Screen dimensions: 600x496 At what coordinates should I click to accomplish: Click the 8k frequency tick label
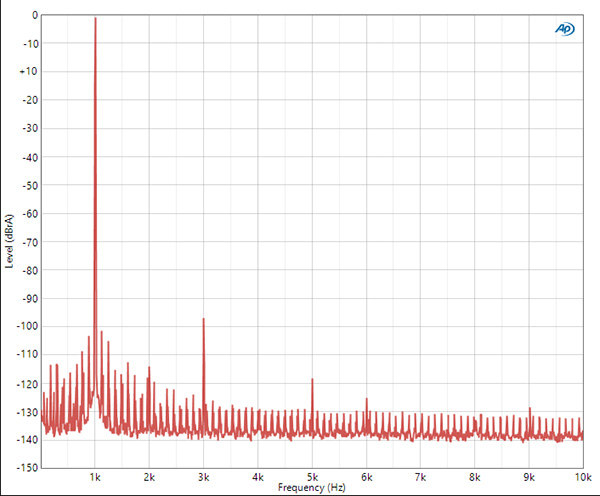tap(475, 477)
